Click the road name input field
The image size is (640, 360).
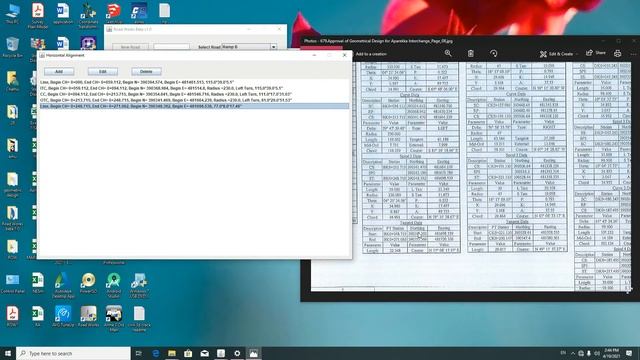tap(171, 47)
